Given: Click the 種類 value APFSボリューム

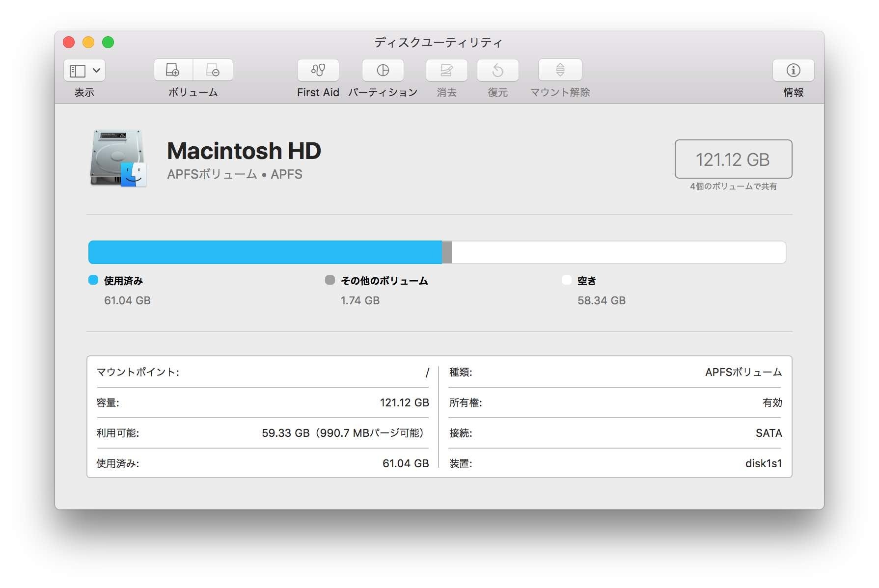Looking at the screenshot, I should pyautogui.click(x=743, y=372).
